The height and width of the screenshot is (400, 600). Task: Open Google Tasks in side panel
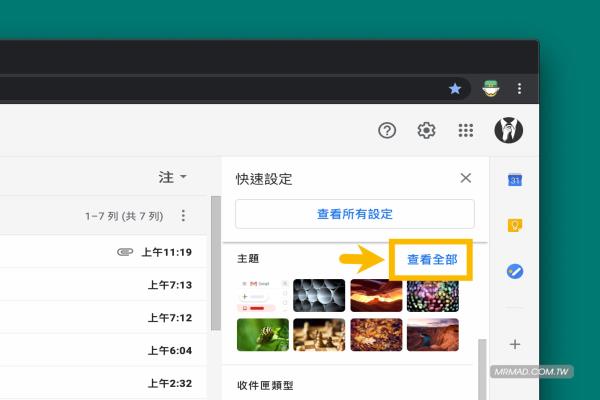click(515, 271)
